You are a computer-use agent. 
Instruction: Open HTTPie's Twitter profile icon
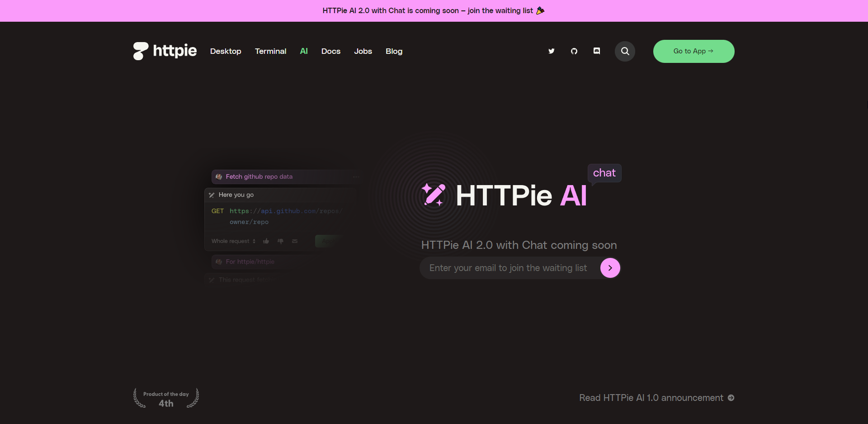(x=551, y=51)
